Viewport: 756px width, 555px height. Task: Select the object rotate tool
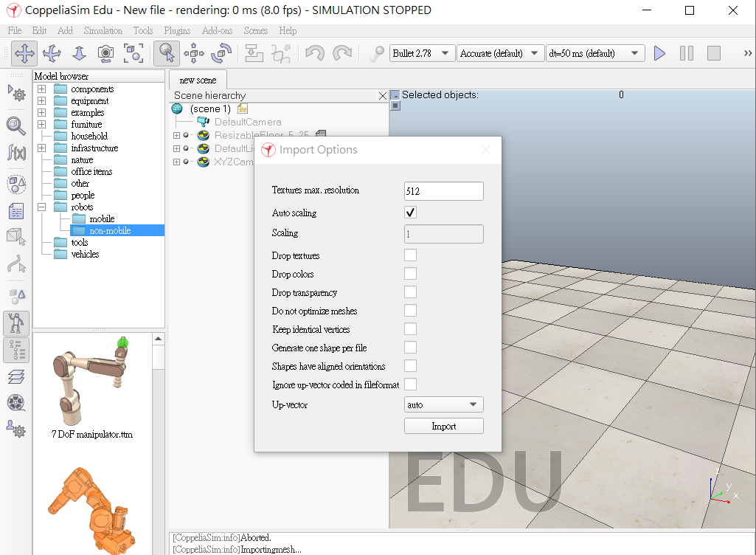coord(221,53)
